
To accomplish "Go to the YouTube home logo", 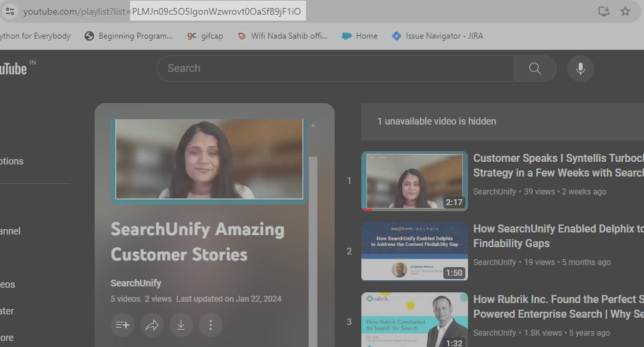I will [13, 68].
